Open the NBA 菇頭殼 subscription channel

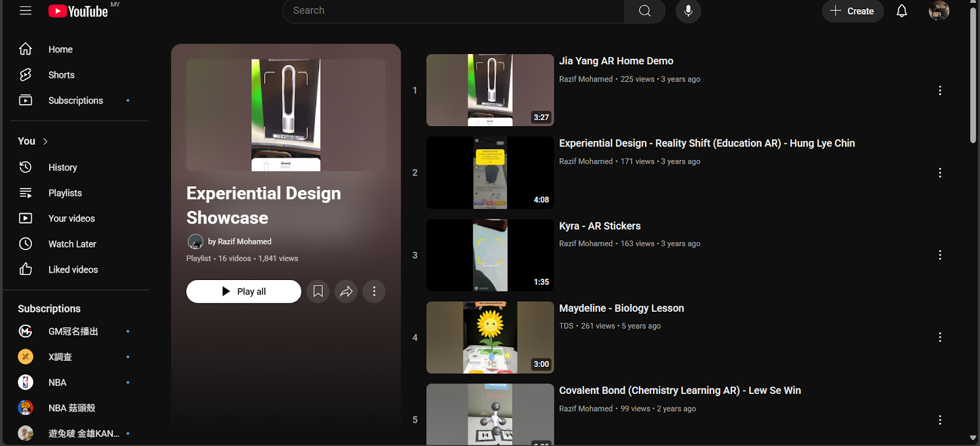(79, 408)
